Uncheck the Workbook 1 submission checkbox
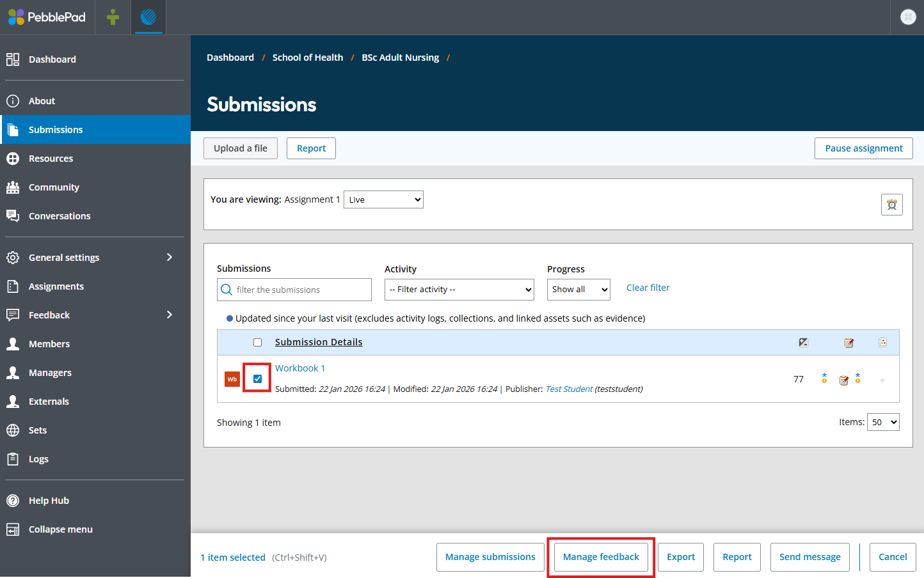This screenshot has height=578, width=924. [x=257, y=379]
